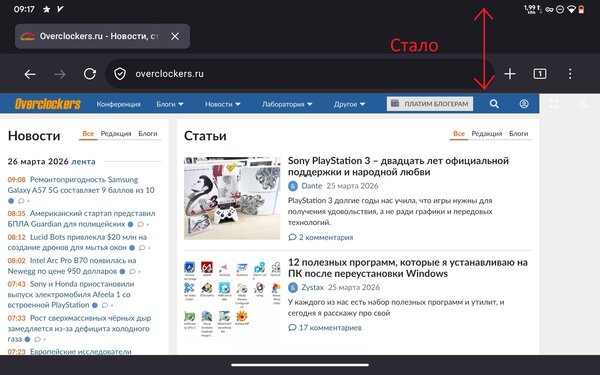Open the Samsung Galaxy A57 5G repairability news
This screenshot has width=600, height=375.
pos(81,185)
